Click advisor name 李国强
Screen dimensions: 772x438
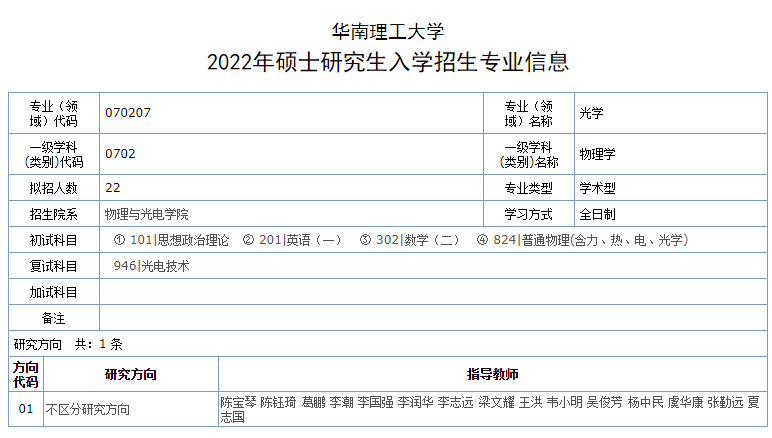tap(376, 402)
